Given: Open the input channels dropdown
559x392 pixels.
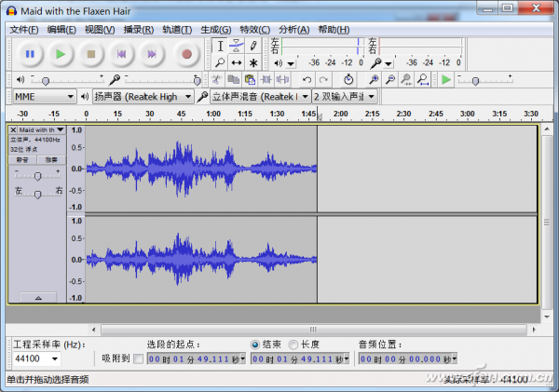Looking at the screenshot, I should (x=345, y=97).
